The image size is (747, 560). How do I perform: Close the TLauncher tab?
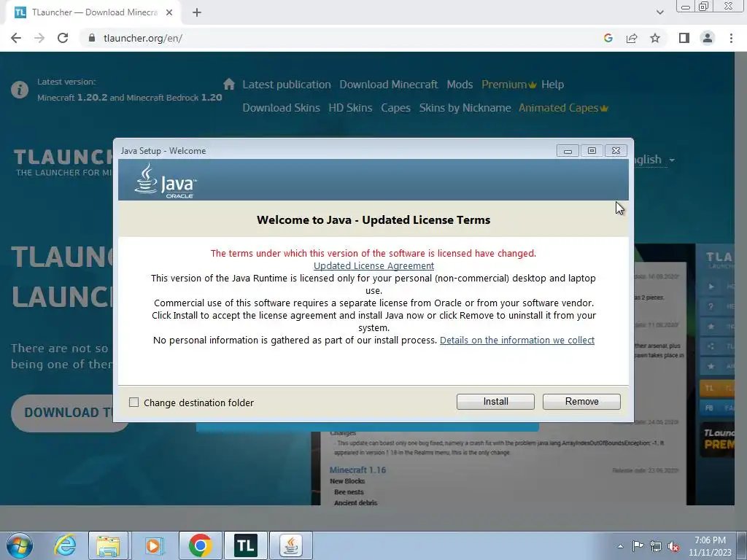[x=169, y=13]
